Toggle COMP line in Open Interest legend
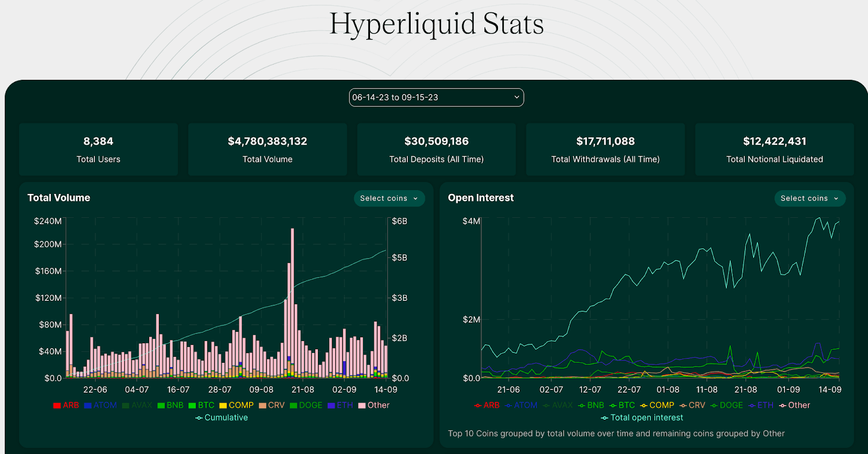The width and height of the screenshot is (868, 454). (657, 405)
